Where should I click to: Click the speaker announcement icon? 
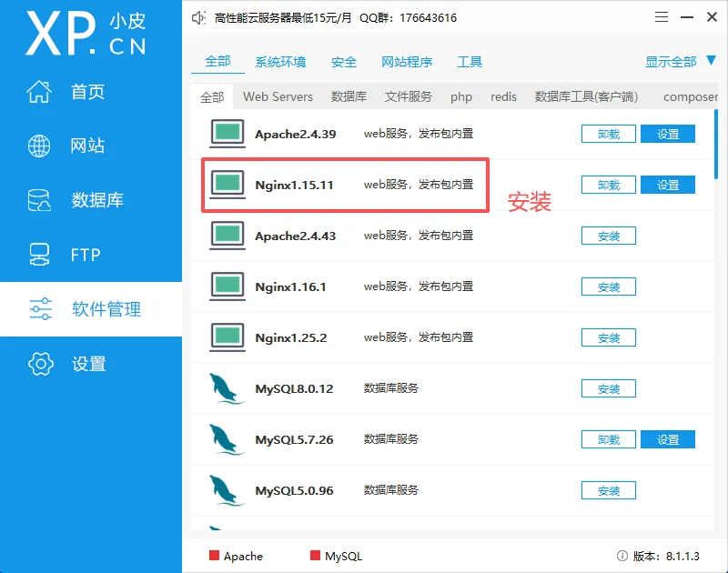198,18
